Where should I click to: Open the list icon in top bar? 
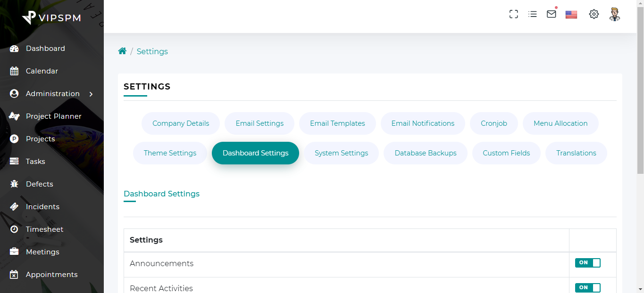tap(533, 14)
